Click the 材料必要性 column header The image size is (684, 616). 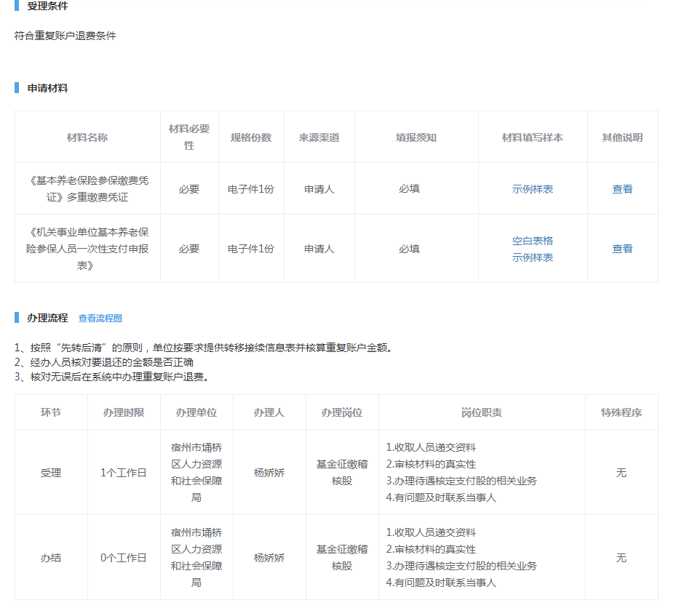coord(189,137)
